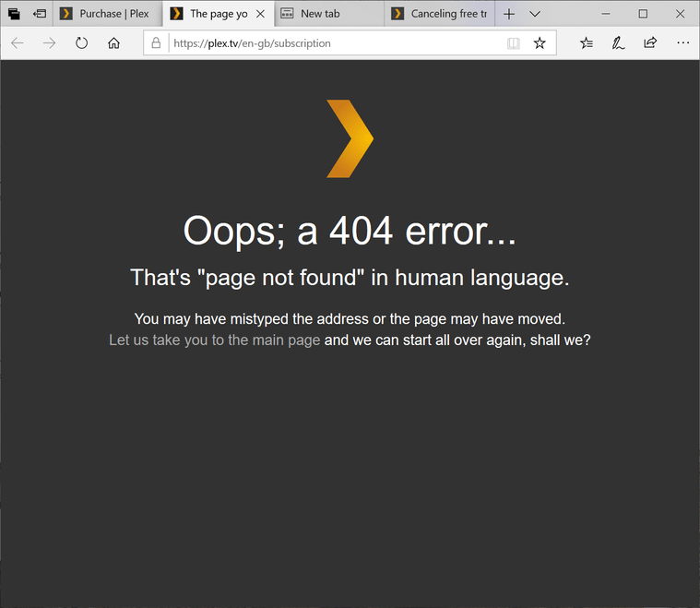Add this page to favourites

point(540,42)
